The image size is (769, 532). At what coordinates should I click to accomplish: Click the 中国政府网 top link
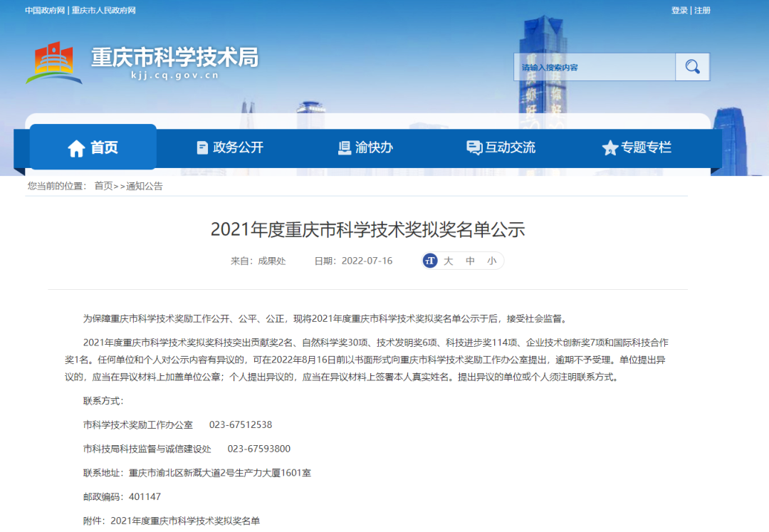(45, 10)
